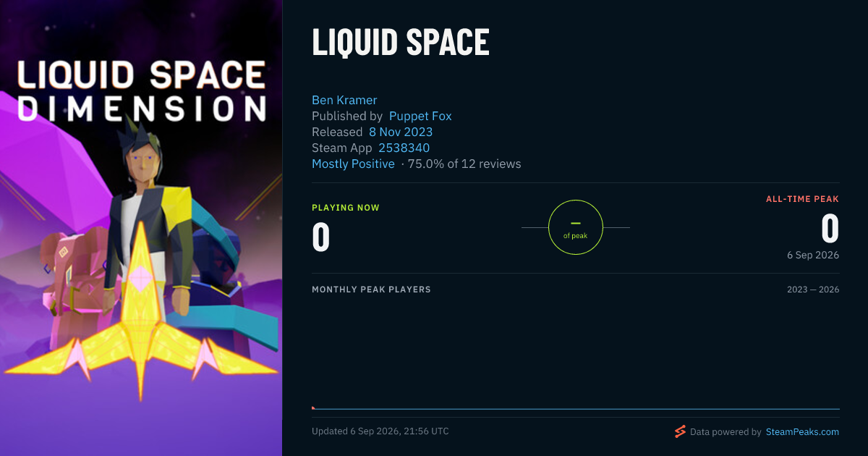Click the red marker at chart start
The image size is (868, 456).
313,408
